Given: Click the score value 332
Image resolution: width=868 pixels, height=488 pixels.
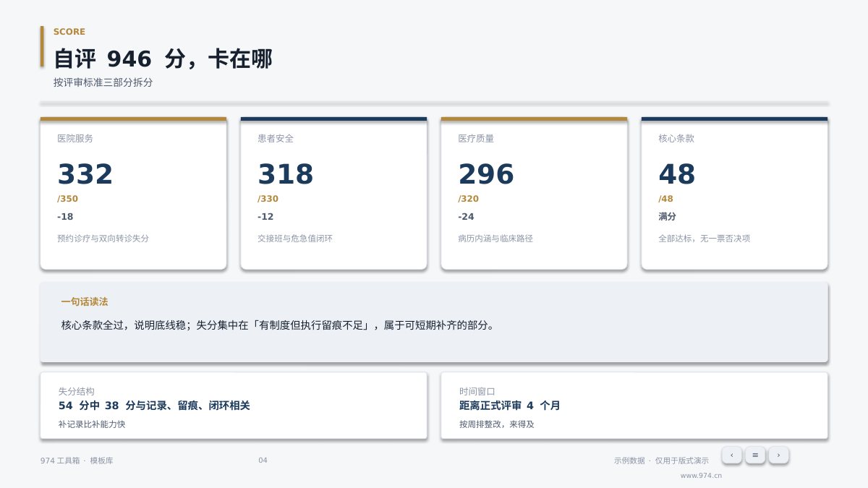Looking at the screenshot, I should pyautogui.click(x=85, y=174).
